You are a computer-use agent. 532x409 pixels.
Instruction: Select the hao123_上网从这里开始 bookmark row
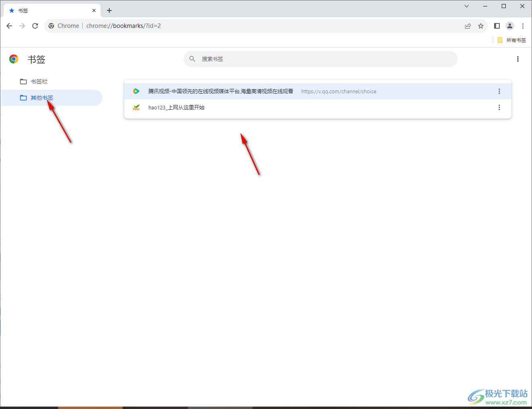coord(318,107)
